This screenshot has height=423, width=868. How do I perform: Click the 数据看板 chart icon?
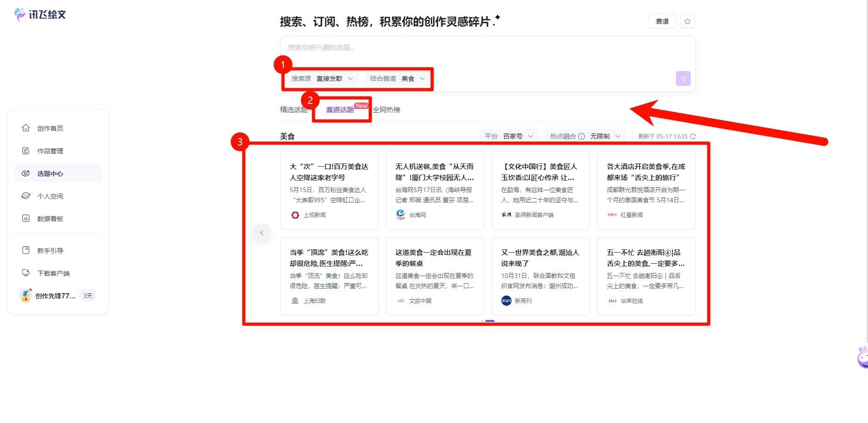[26, 218]
